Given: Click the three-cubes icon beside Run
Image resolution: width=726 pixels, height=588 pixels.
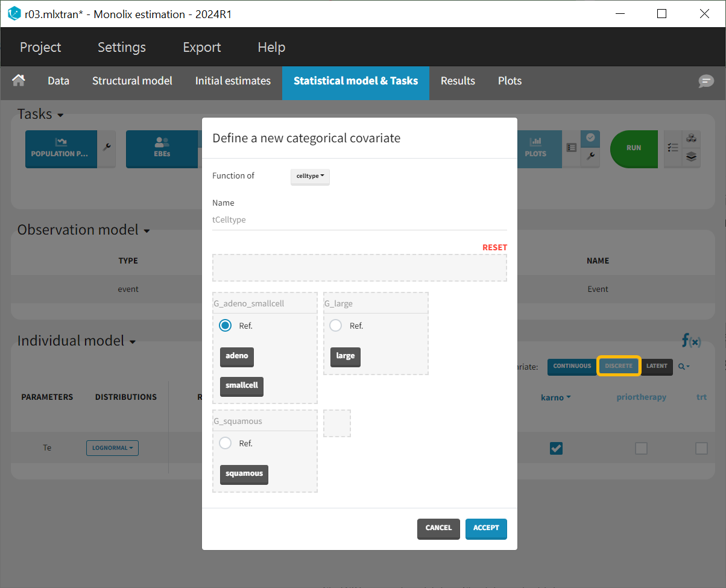Looking at the screenshot, I should pyautogui.click(x=692, y=139).
